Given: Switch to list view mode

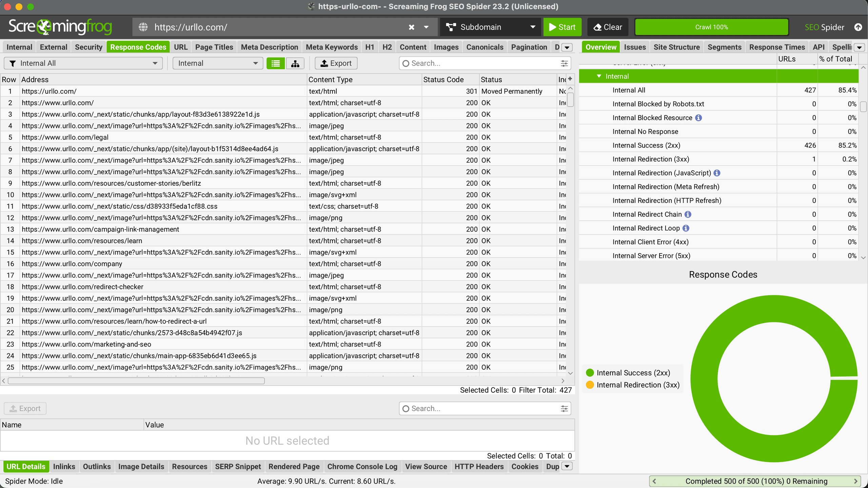Looking at the screenshot, I should [x=275, y=63].
